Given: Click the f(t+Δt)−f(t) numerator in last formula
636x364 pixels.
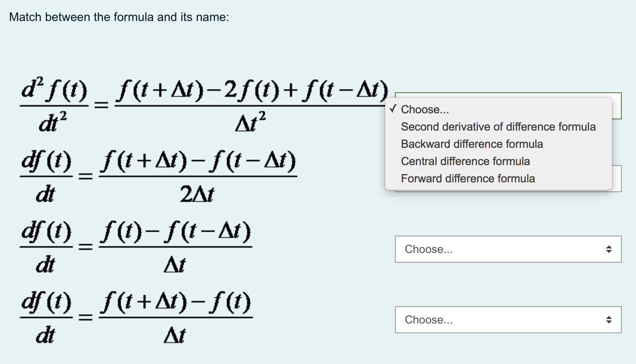Looking at the screenshot, I should coord(175,303).
